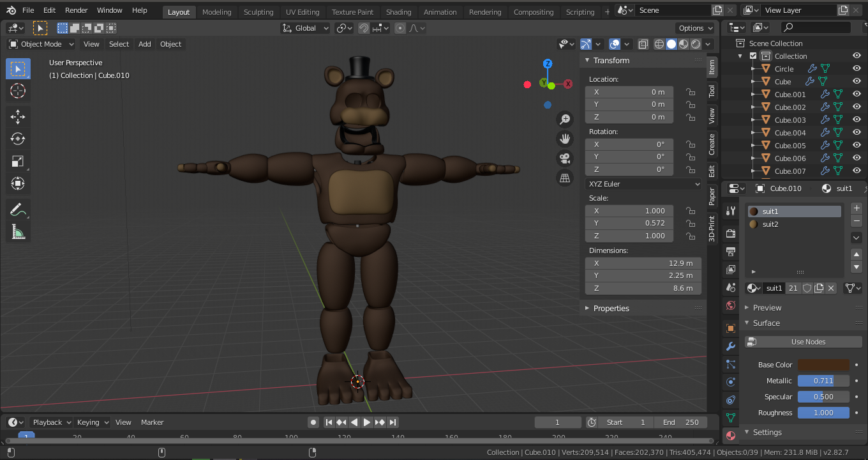This screenshot has width=868, height=460.
Task: Hide Cube.001 using its eye icon
Action: (857, 94)
